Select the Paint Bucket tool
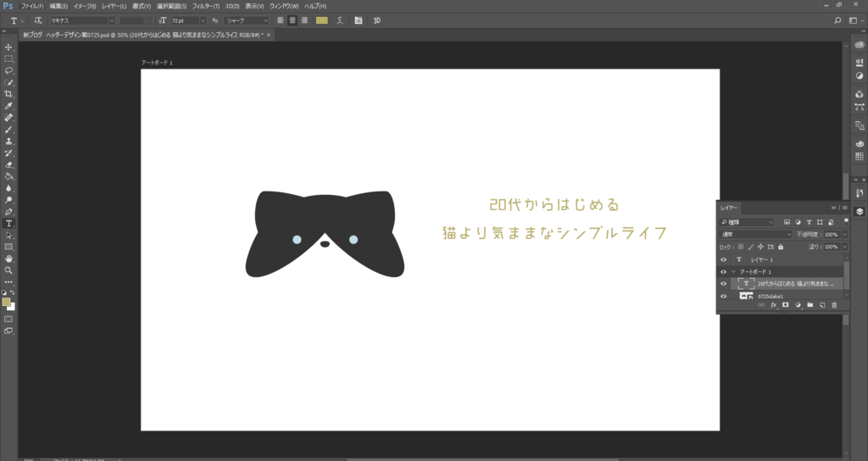The height and width of the screenshot is (461, 868). point(8,176)
